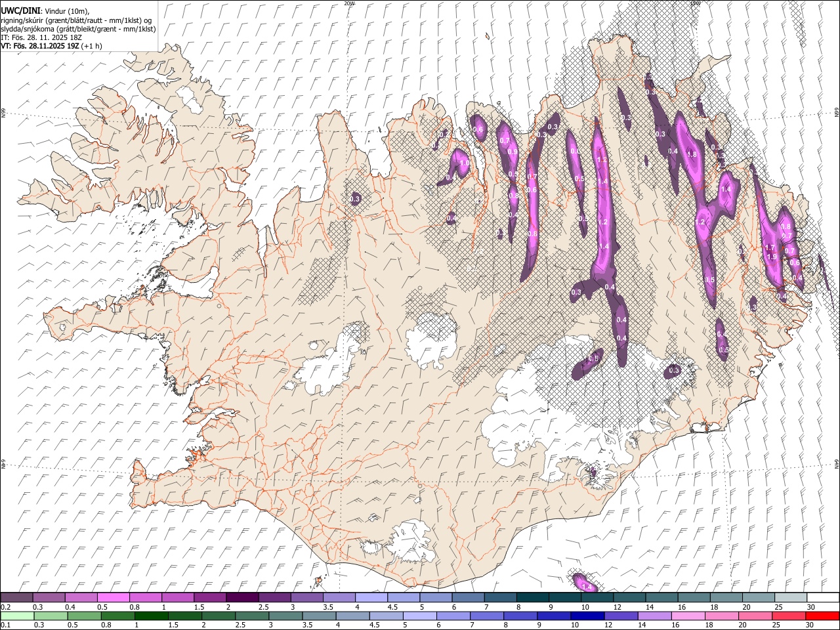Select the upper-row swatch between 1.5 and 2

209,597
